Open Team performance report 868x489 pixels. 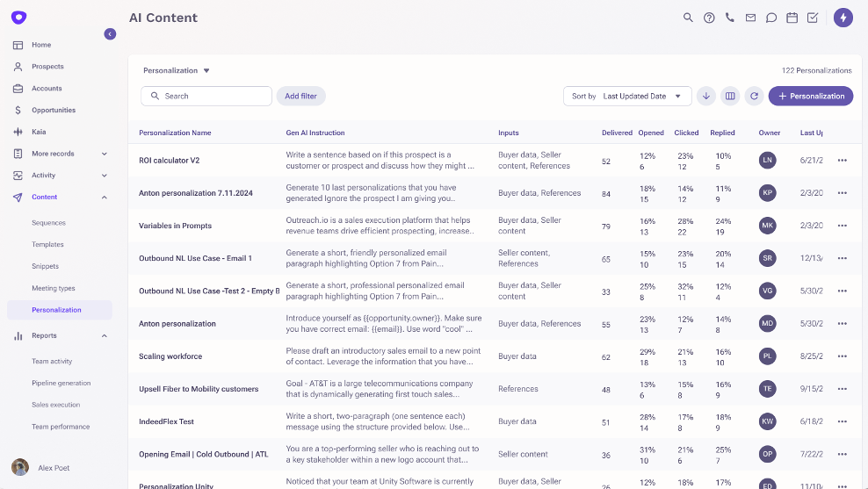pyautogui.click(x=61, y=427)
